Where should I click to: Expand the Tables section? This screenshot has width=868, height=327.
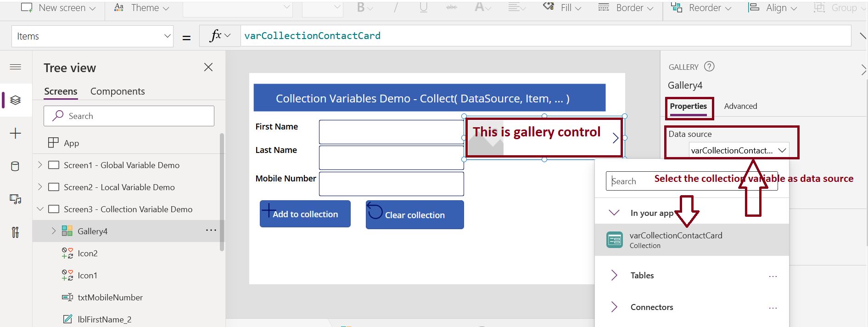(614, 275)
